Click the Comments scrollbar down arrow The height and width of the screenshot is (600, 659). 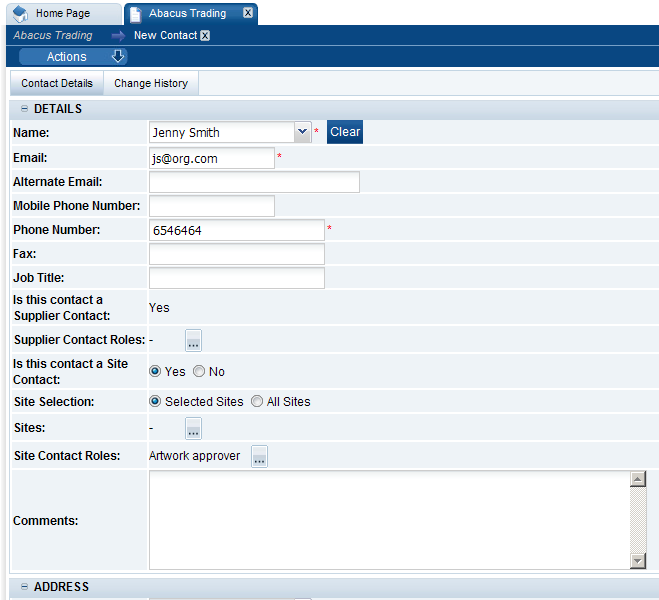tap(638, 561)
